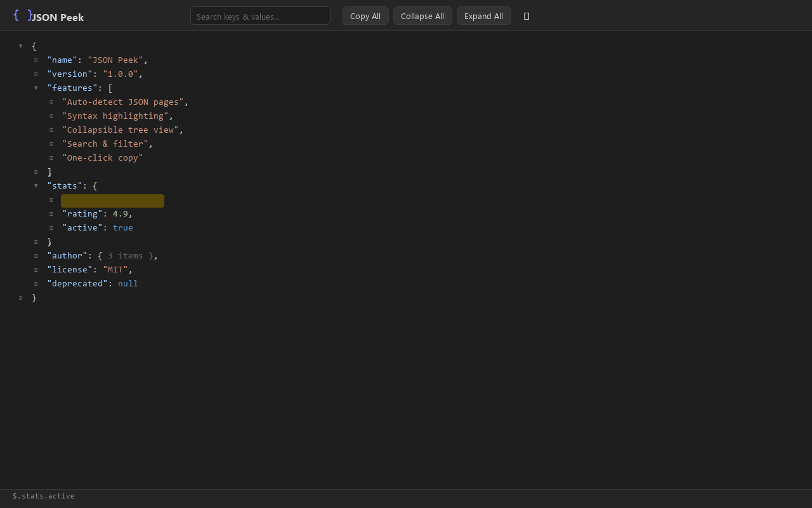The image size is (812, 508).
Task: Click the small icon beside the "name" row
Action: 36,60
